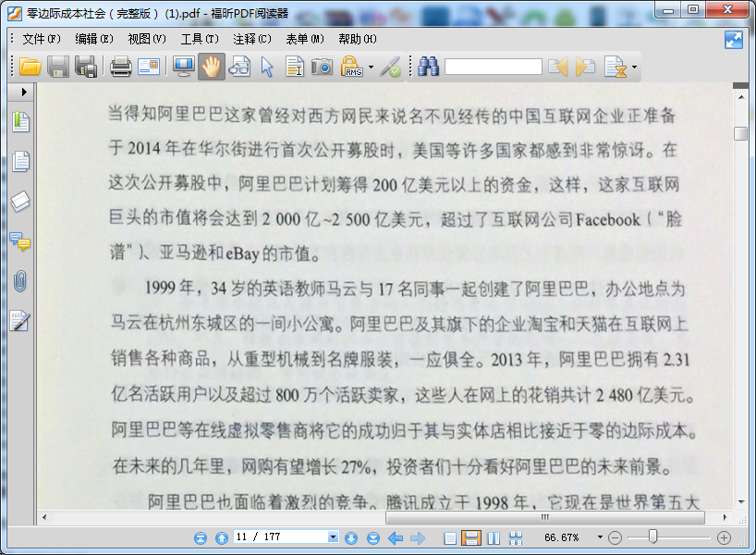The image size is (756, 555).
Task: Click the email document icon
Action: (x=149, y=67)
